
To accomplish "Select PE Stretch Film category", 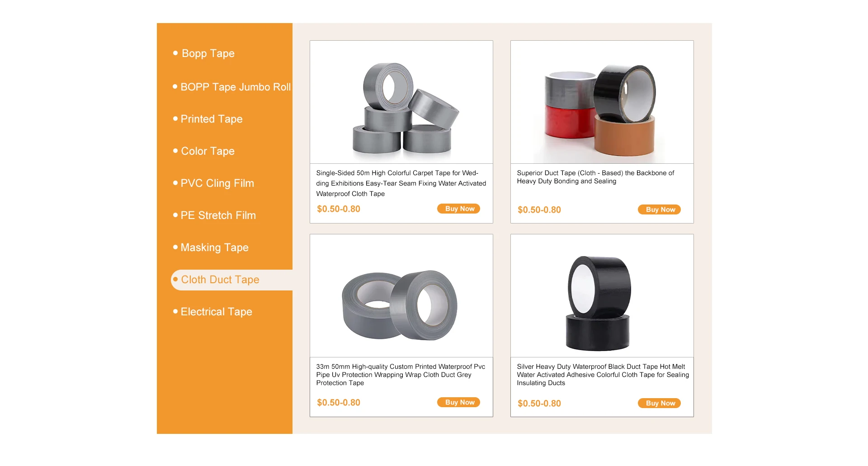I will (218, 215).
